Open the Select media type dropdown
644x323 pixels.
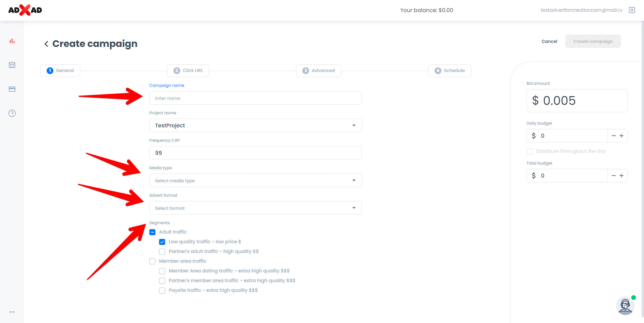click(255, 181)
